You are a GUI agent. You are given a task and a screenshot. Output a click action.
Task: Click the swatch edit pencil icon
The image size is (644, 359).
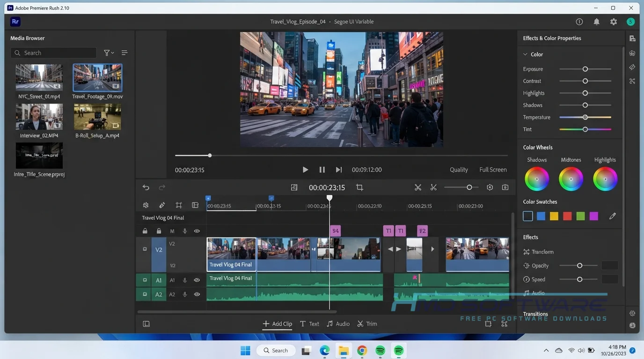coord(612,216)
